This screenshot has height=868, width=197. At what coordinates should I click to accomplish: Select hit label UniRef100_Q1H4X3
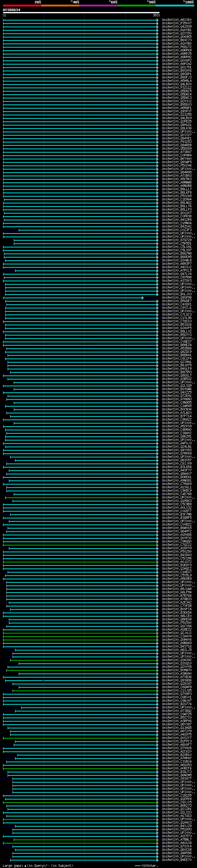click(x=177, y=822)
